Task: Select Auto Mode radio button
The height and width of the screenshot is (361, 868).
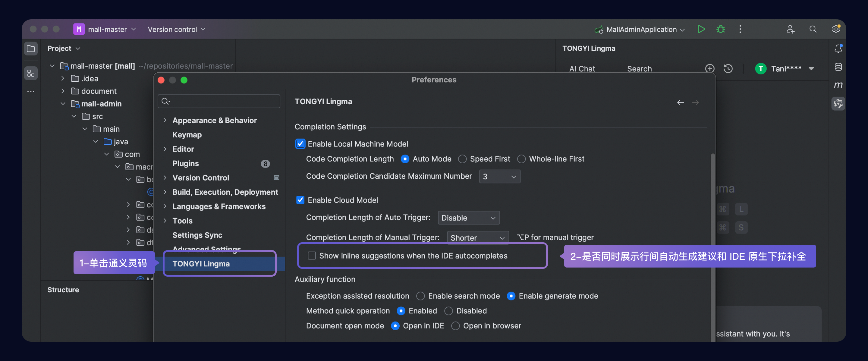Action: 405,159
